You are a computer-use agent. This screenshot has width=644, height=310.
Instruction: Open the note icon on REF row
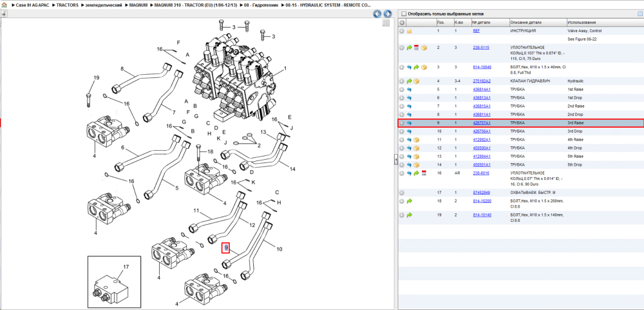point(409,31)
